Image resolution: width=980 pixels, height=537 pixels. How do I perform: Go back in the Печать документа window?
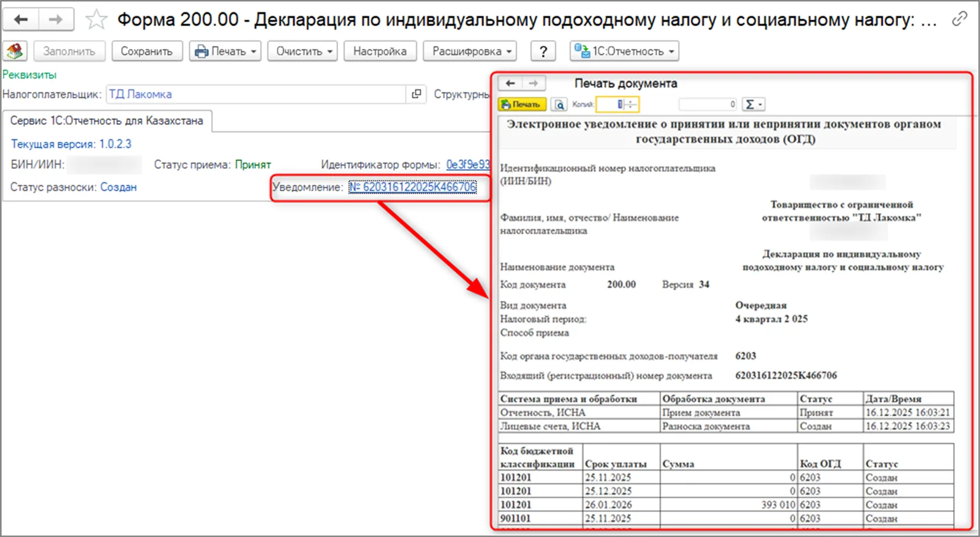pos(510,83)
